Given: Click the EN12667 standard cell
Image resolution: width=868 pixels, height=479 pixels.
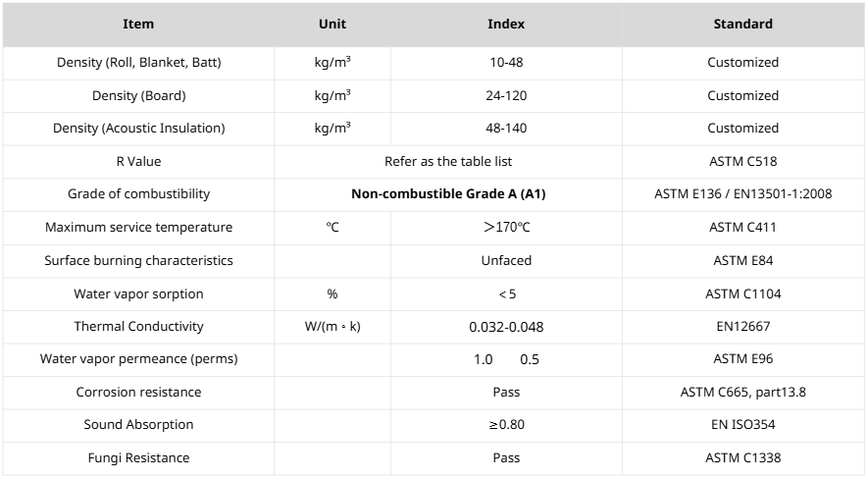Looking at the screenshot, I should [x=742, y=326].
